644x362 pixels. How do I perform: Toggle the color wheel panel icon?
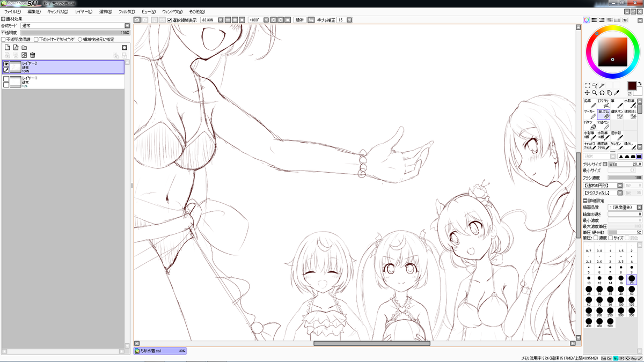587,20
